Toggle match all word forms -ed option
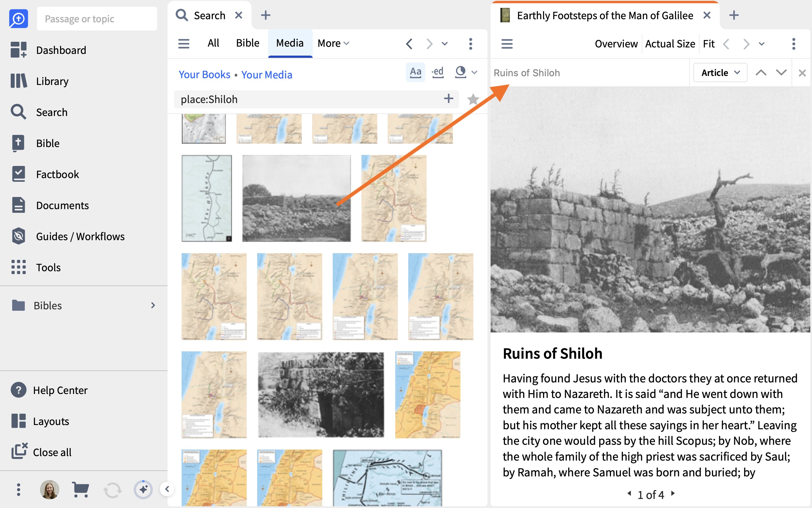 [x=438, y=72]
